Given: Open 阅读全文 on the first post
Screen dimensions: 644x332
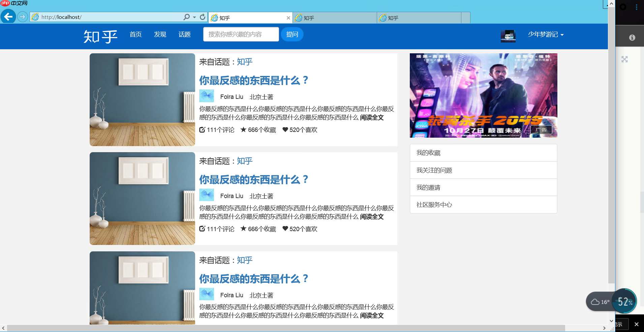Looking at the screenshot, I should coord(372,117).
